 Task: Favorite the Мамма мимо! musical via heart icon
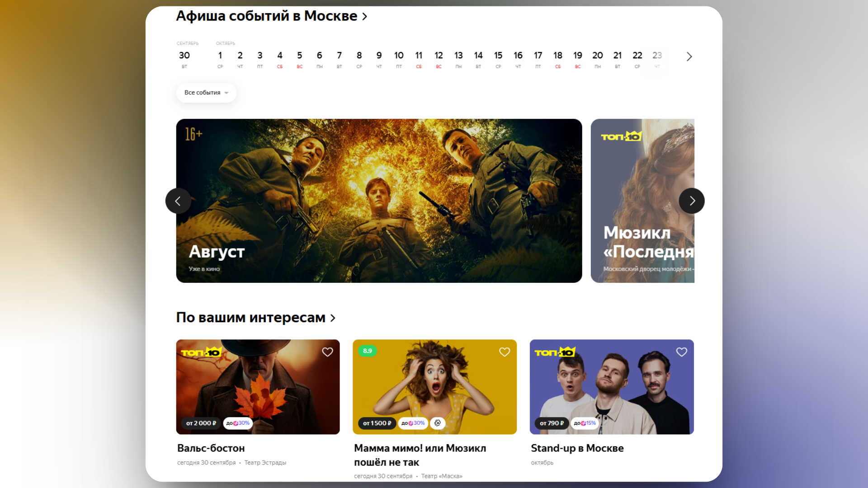point(505,352)
